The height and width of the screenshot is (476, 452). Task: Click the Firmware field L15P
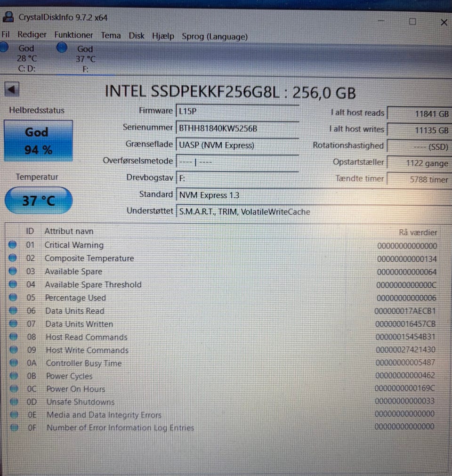click(x=237, y=111)
